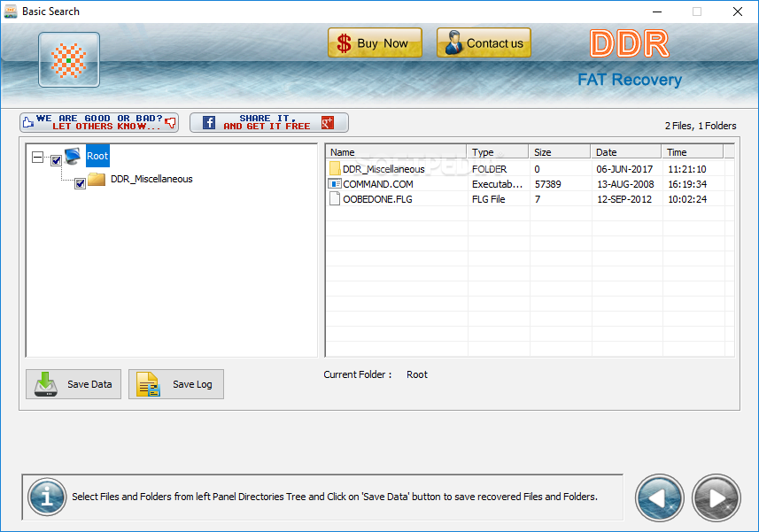
Task: Select the OOBEDONE.FLG file row
Action: (x=530, y=199)
